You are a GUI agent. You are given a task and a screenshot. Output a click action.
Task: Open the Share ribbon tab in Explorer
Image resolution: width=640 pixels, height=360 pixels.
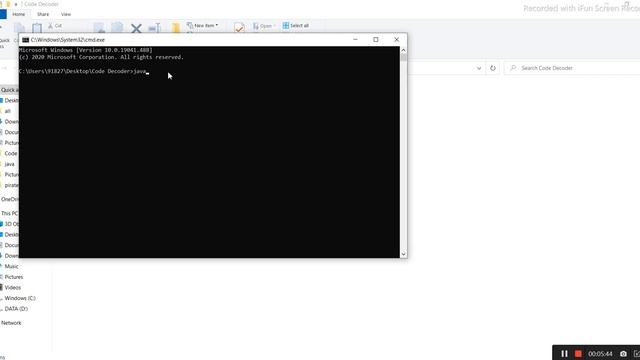(43, 14)
